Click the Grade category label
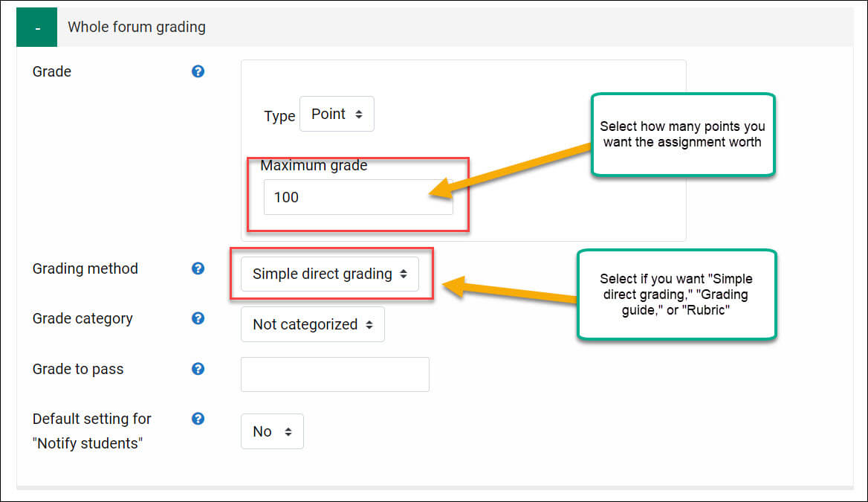The image size is (868, 502). click(x=82, y=318)
